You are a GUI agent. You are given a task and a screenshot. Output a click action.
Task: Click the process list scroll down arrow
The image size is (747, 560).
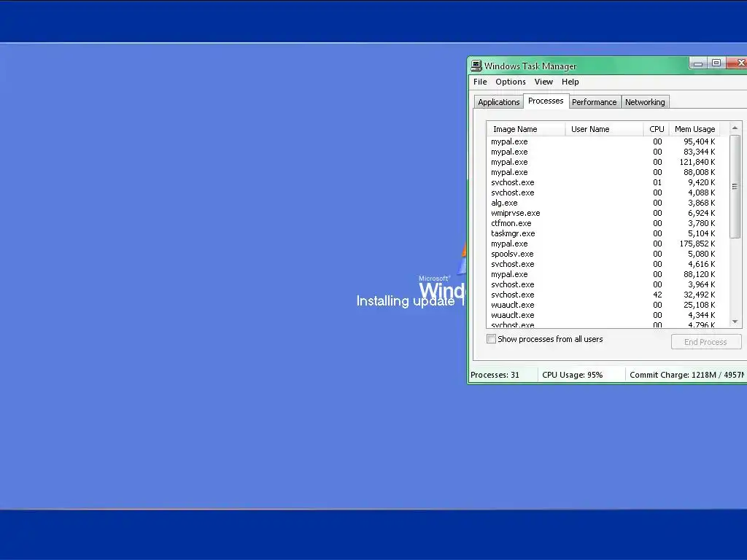coord(735,322)
